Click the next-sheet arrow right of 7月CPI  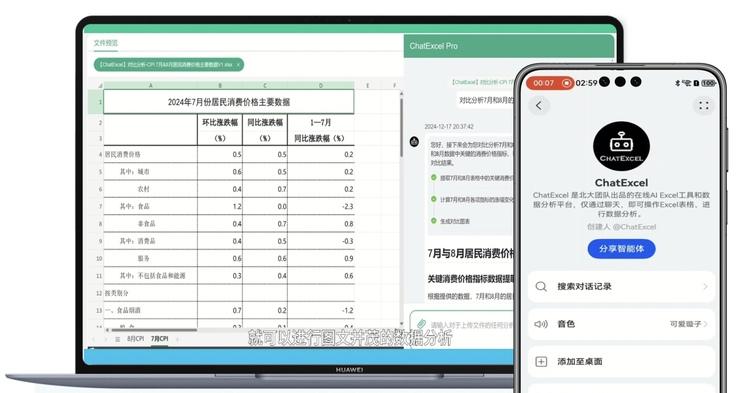tap(177, 339)
